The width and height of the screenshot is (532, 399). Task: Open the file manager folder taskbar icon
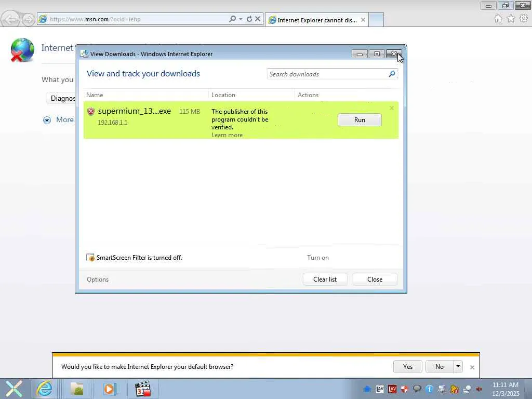[x=77, y=389]
